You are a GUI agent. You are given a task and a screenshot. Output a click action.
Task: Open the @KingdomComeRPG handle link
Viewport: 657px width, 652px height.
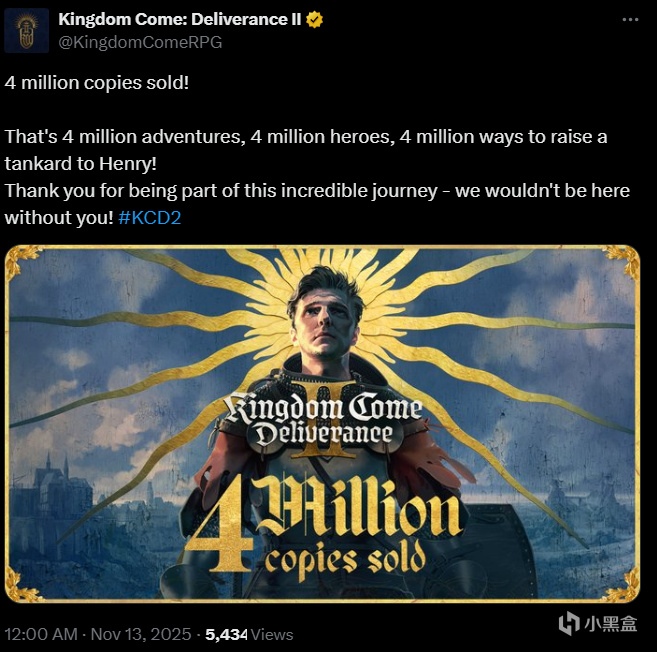140,42
